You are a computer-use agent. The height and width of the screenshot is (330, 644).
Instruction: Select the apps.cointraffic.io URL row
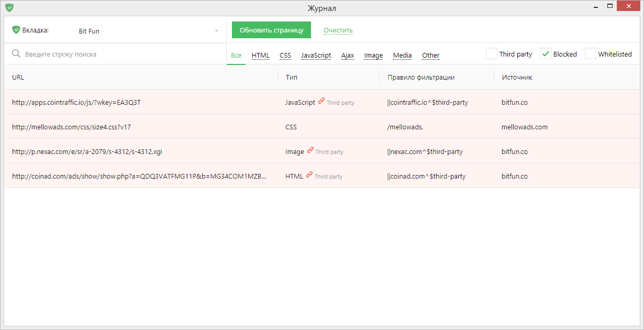tap(322, 102)
